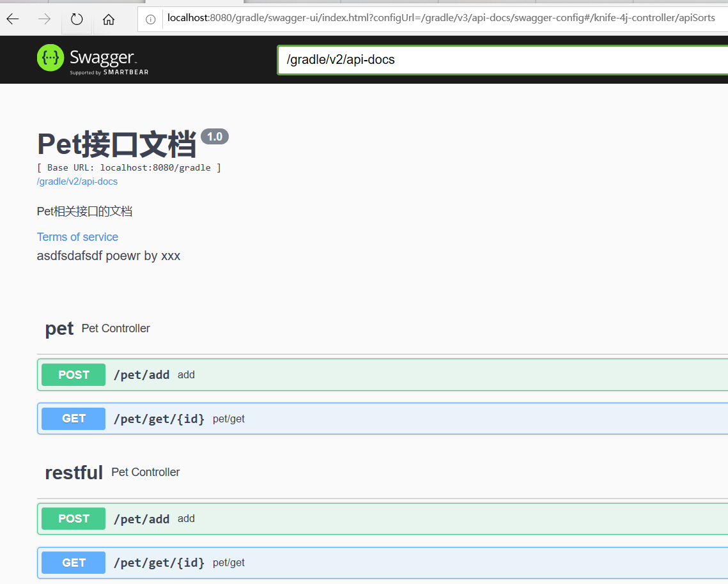The image size is (728, 584).
Task: Click the browser back navigation arrow
Action: [x=12, y=19]
